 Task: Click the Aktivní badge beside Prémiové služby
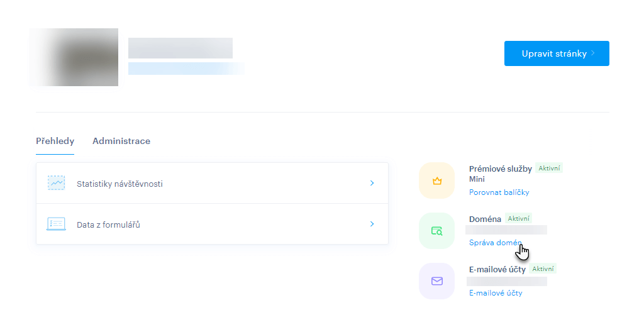pos(549,169)
